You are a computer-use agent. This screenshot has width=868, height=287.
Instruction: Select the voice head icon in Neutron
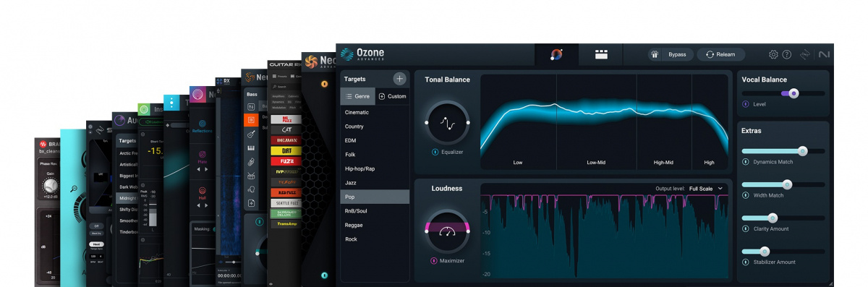coord(250,189)
